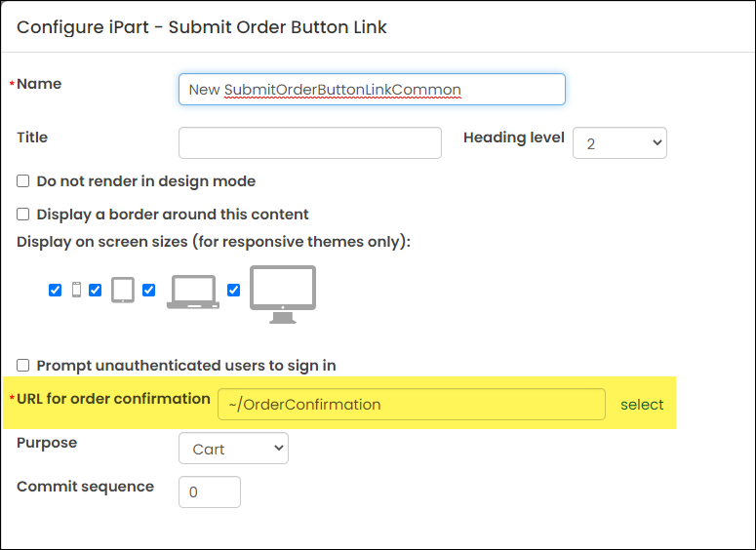756x550 pixels.
Task: Uncheck the tablet display checkbox
Action: point(95,291)
